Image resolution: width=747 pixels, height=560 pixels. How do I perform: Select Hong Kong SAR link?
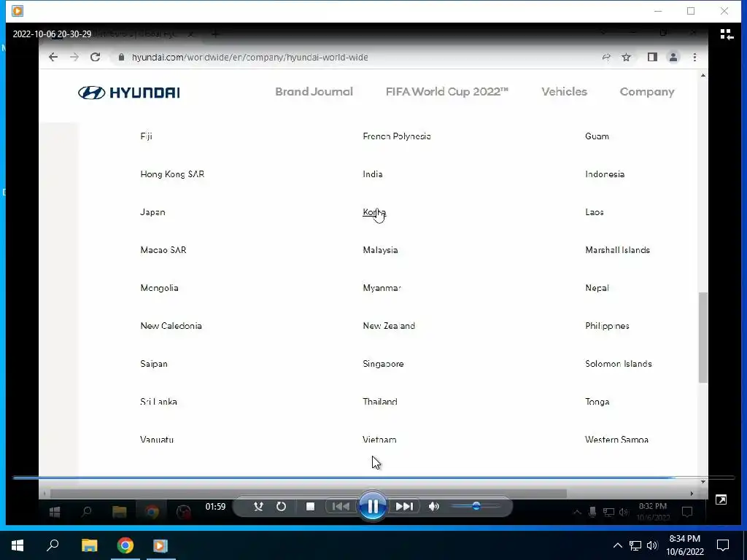point(172,174)
